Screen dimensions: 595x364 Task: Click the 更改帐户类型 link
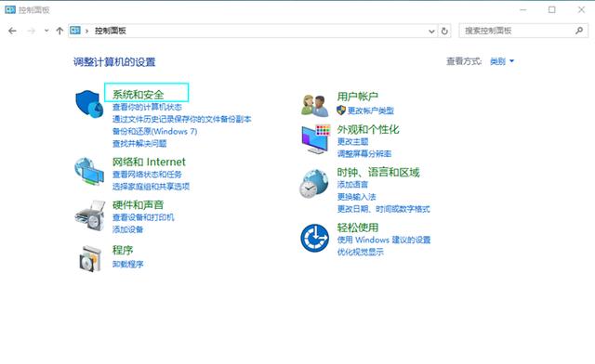click(370, 110)
